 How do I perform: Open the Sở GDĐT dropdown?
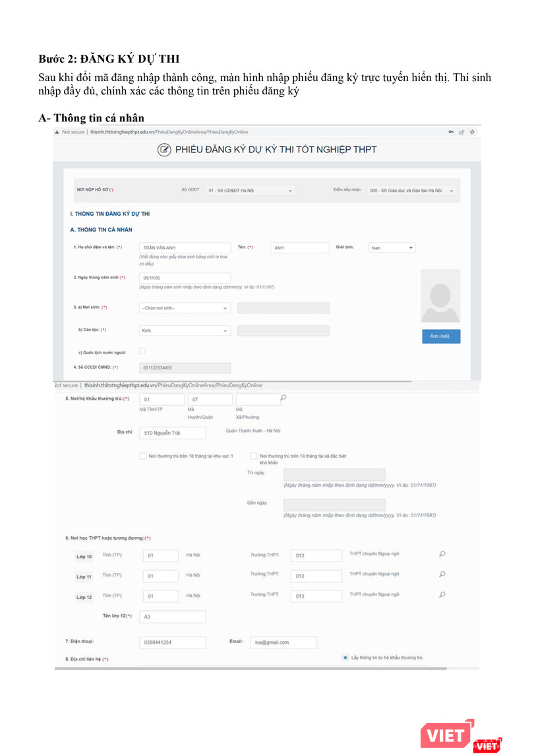coord(251,191)
